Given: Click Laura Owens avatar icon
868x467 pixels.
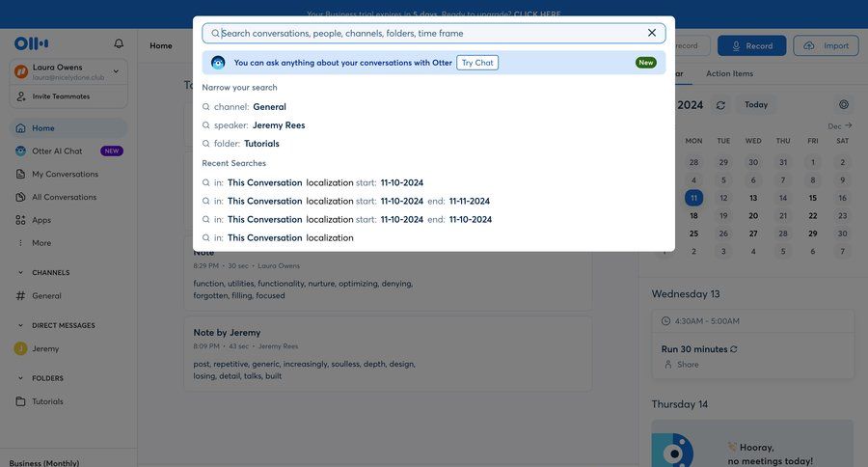Looking at the screenshot, I should pos(21,71).
